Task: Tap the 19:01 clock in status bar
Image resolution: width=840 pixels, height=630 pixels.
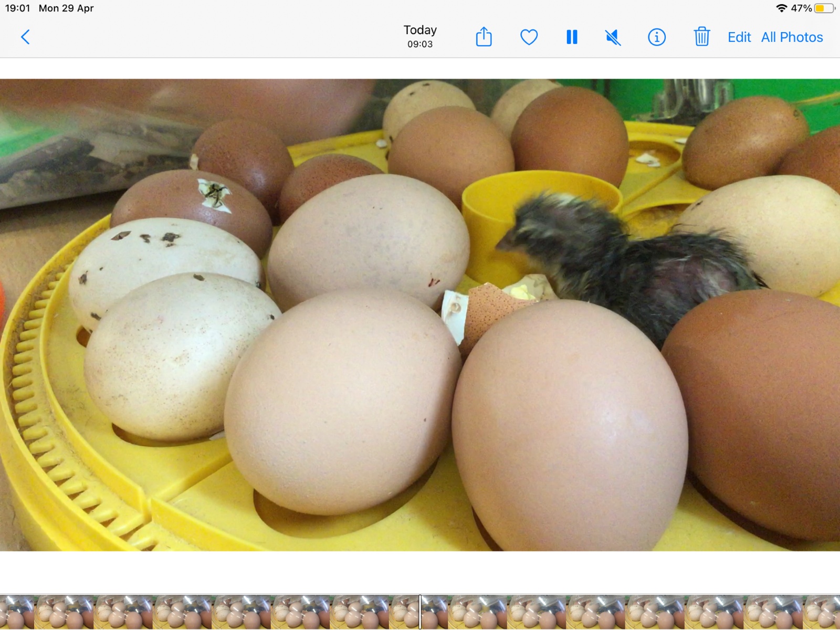Action: pyautogui.click(x=17, y=8)
